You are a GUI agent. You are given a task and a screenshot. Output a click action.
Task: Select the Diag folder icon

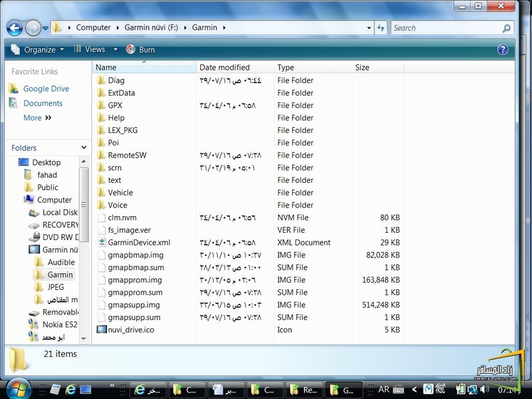click(101, 80)
